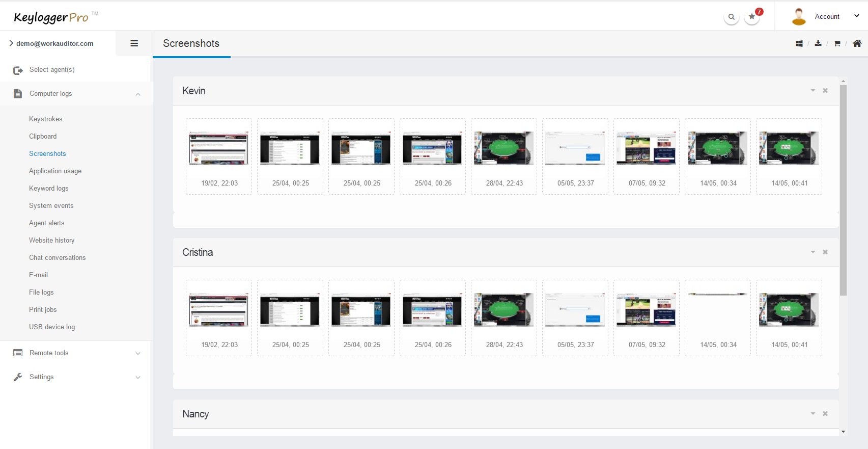Screen dimensions: 868x449
Task: Click the Windows logo icon
Action: pyautogui.click(x=799, y=44)
